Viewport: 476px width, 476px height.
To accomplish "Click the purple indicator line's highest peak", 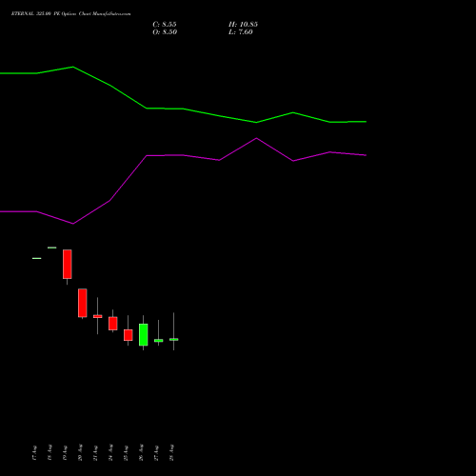I will tap(256, 138).
